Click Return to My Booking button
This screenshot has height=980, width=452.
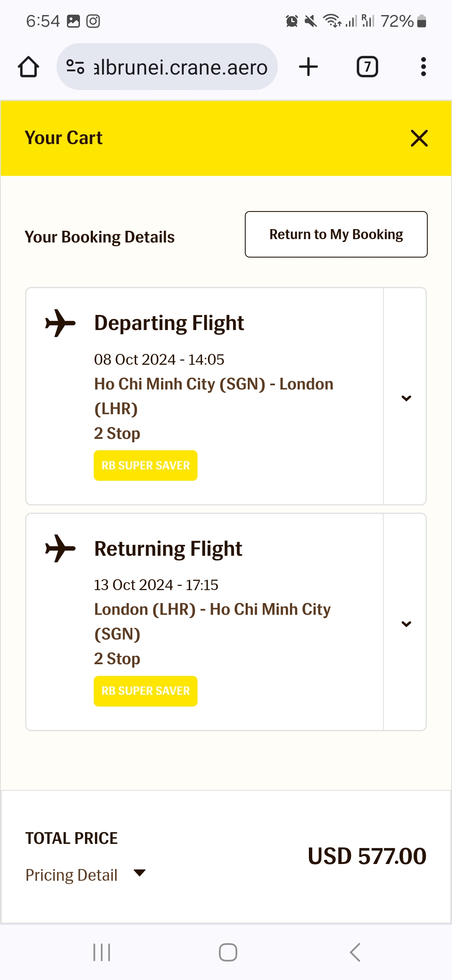tap(336, 234)
